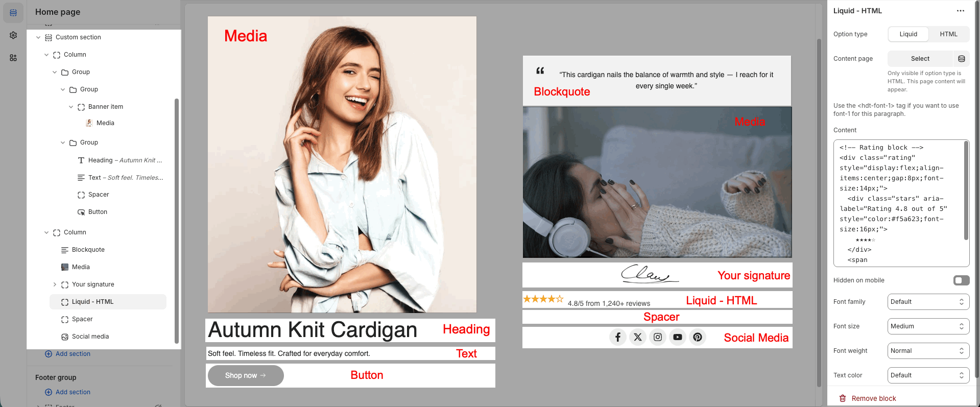Screen dimensions: 980x407
Task: Click the YouTube icon in the preview
Action: tap(678, 337)
